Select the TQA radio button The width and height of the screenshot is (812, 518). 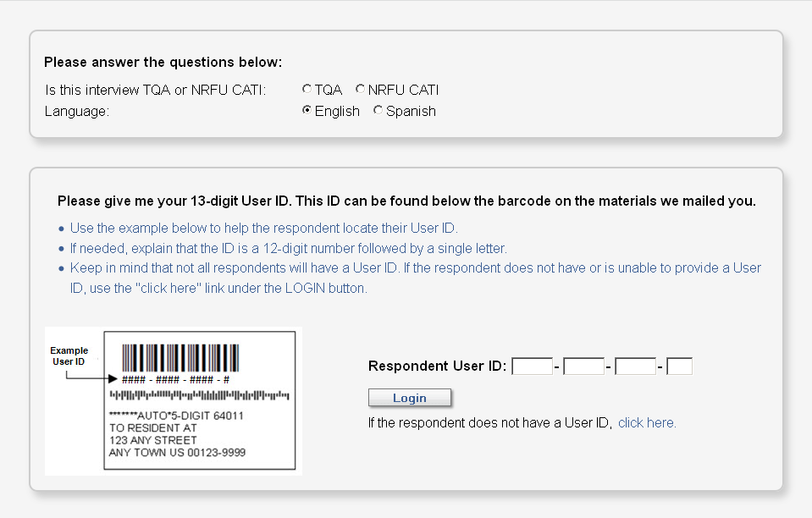[x=307, y=89]
